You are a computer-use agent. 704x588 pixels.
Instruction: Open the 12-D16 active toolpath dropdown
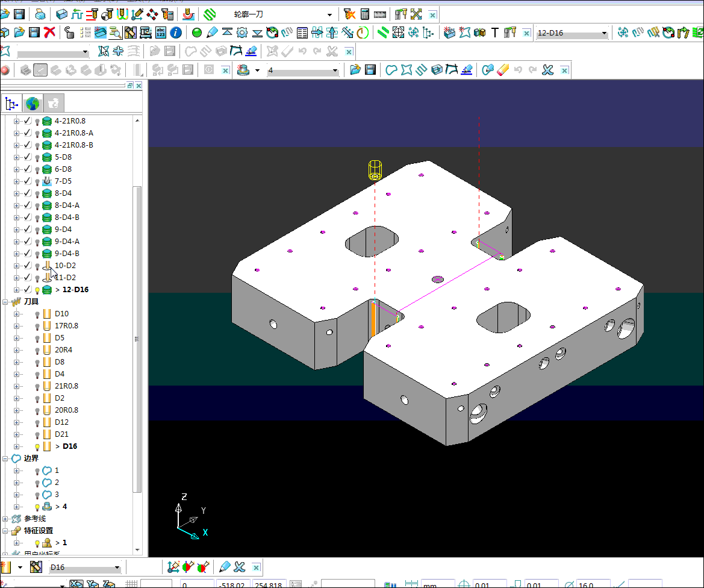[604, 33]
